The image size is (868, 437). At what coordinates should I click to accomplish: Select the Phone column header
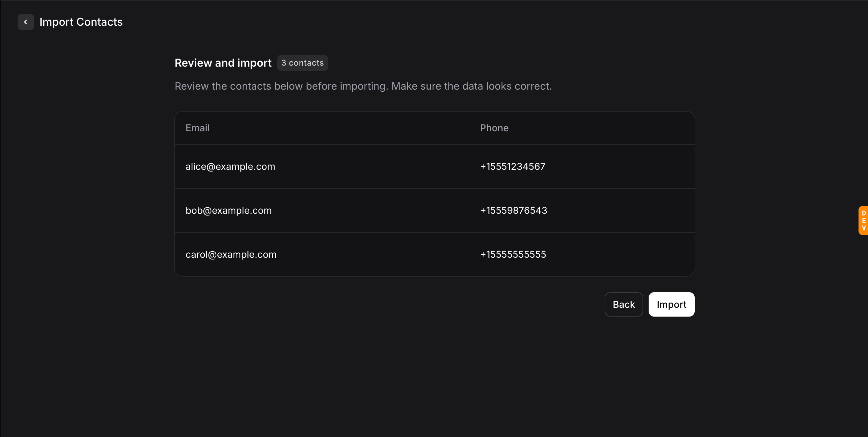tap(494, 128)
